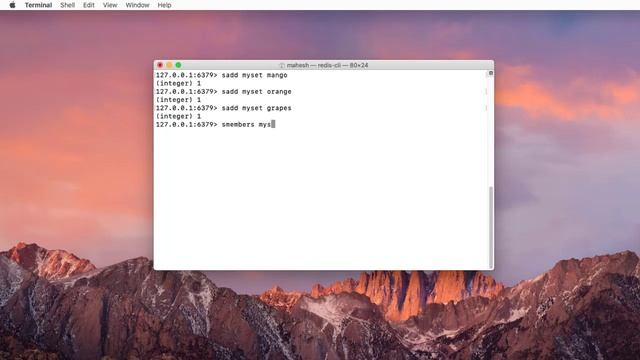Click the vertical scrollbar thumb in terminal
640x360 pixels.
(x=491, y=227)
